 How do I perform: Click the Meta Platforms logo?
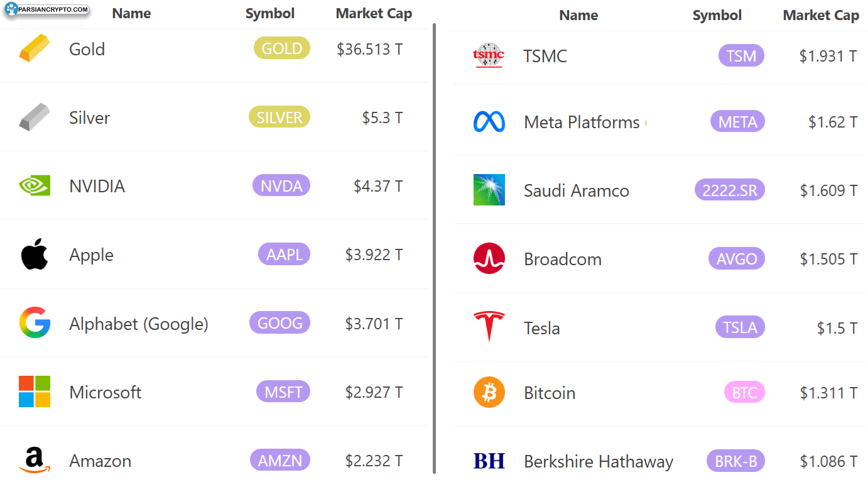coord(489,121)
